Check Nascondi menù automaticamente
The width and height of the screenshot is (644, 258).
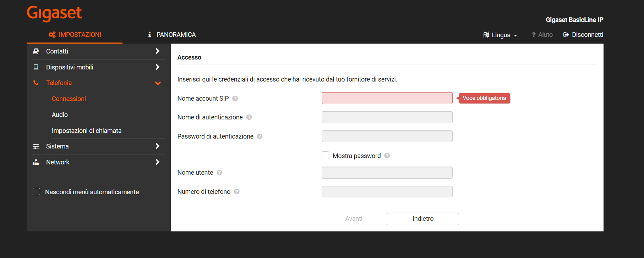pos(37,191)
